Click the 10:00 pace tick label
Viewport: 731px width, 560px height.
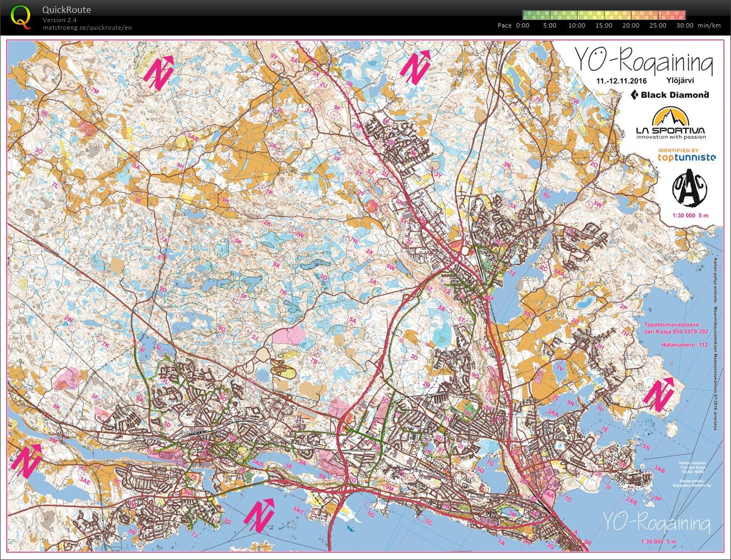pyautogui.click(x=577, y=25)
